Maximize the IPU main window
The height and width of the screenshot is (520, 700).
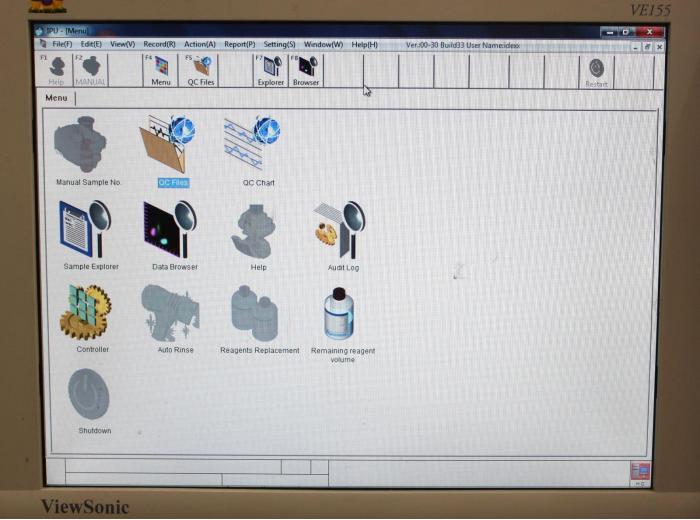[x=626, y=32]
